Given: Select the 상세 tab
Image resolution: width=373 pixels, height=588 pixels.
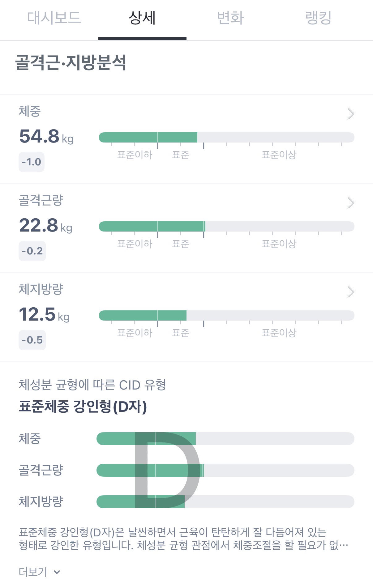Looking at the screenshot, I should 142,18.
